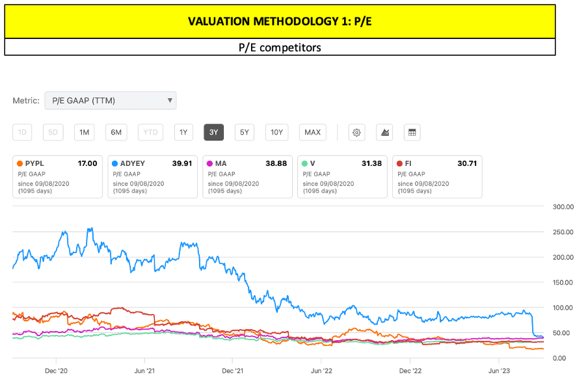This screenshot has height=385, width=588.
Task: Click the magenta MA legend dot
Action: pos(210,163)
